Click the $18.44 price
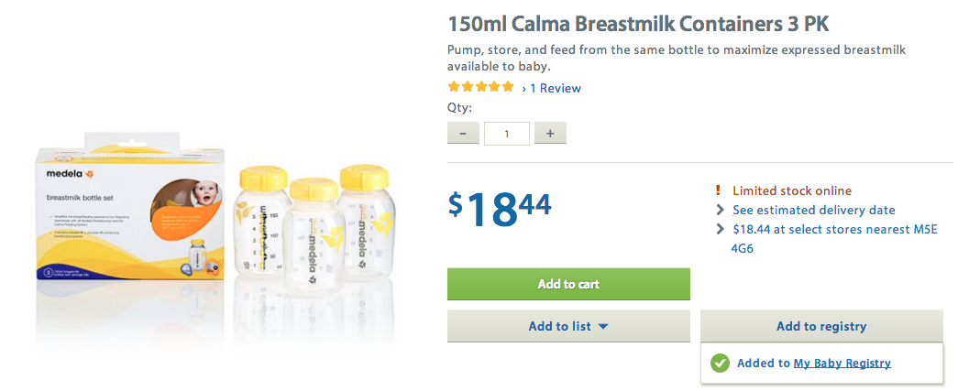The height and width of the screenshot is (391, 980). (x=500, y=209)
